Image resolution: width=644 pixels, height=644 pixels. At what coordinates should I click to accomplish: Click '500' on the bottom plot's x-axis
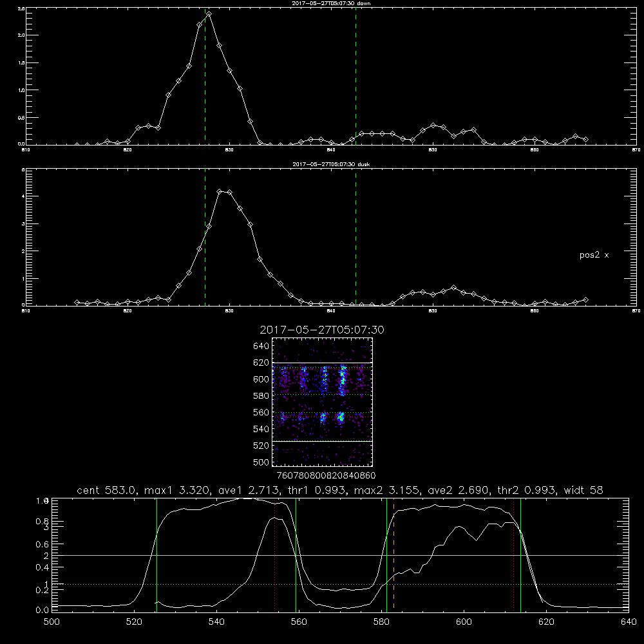52,622
